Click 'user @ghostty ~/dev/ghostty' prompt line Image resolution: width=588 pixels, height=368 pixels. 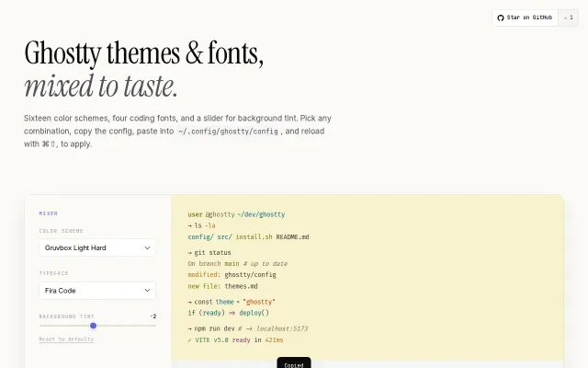[236, 214]
